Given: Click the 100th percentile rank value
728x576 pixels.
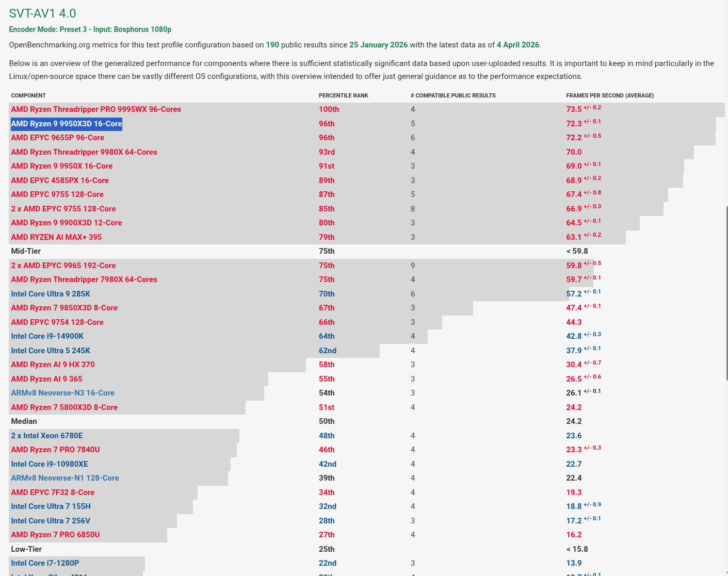Looking at the screenshot, I should click(x=329, y=109).
